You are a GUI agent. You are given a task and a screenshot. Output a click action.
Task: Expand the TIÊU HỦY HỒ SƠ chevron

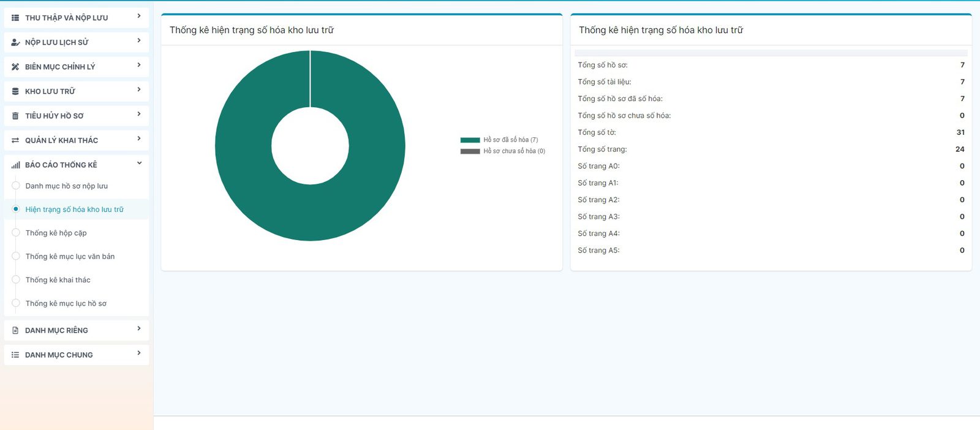[x=139, y=114]
